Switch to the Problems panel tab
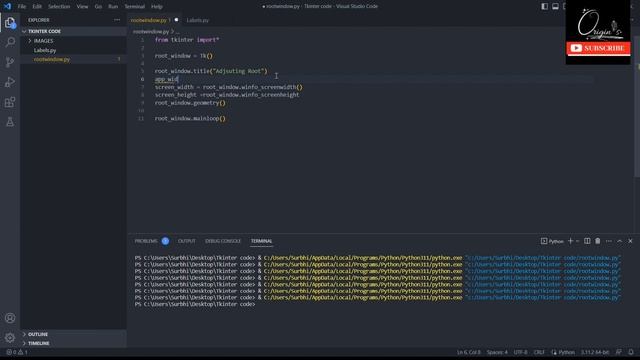This screenshot has width=640, height=360. click(x=146, y=241)
